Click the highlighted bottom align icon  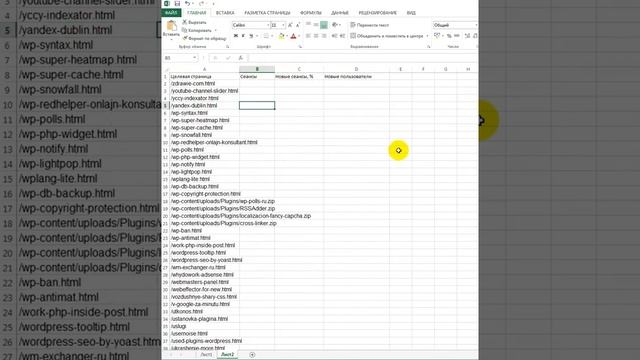point(324,25)
